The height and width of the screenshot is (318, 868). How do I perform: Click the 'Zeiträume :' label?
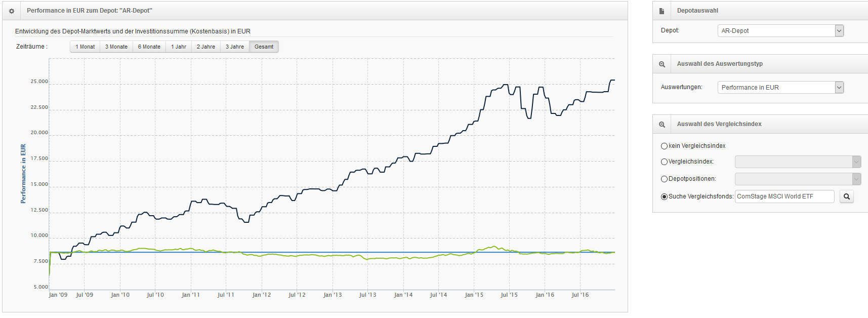32,47
